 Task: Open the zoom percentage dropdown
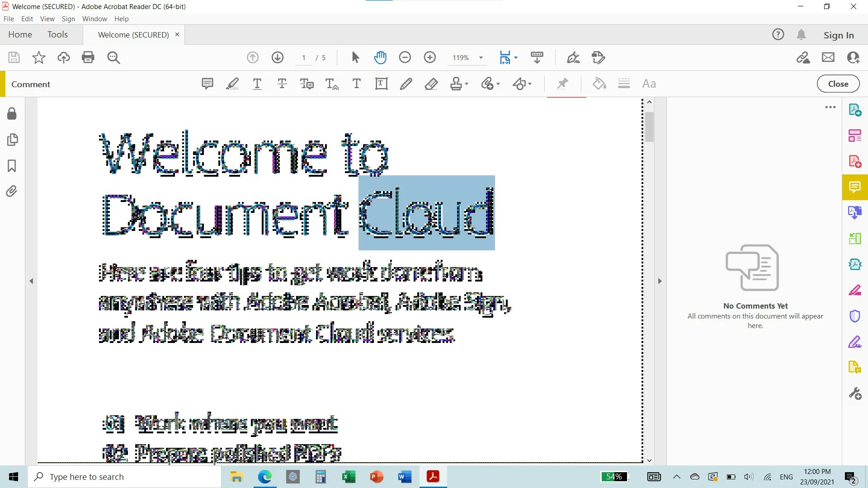pos(481,57)
